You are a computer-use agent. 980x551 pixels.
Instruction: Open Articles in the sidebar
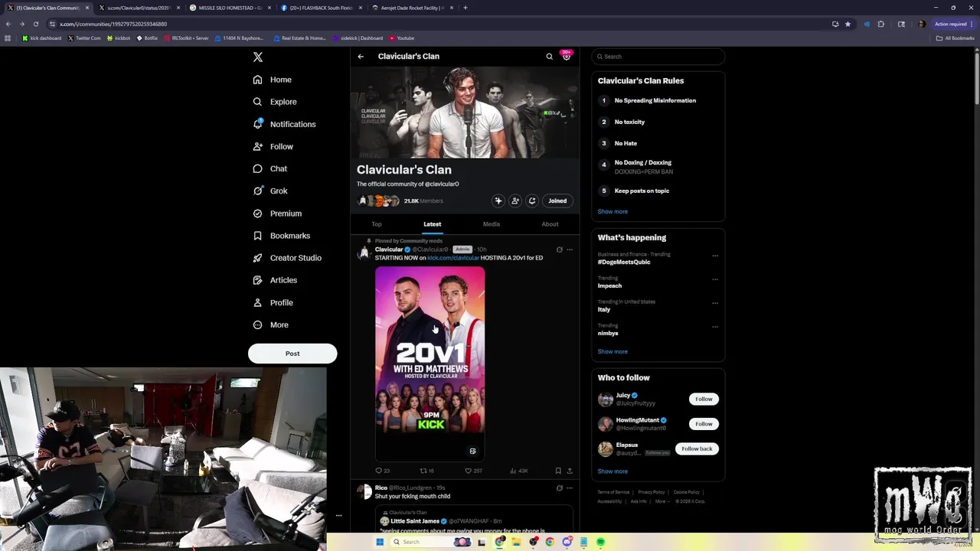[x=275, y=280]
